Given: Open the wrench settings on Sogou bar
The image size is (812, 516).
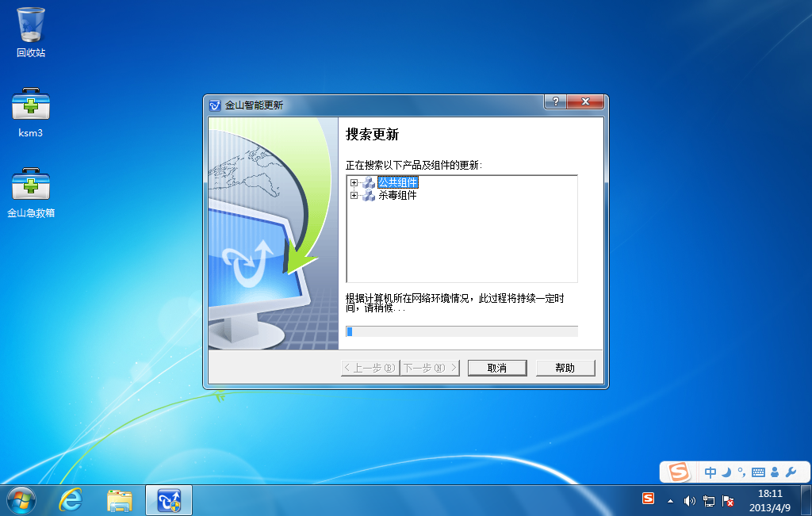Looking at the screenshot, I should point(791,472).
